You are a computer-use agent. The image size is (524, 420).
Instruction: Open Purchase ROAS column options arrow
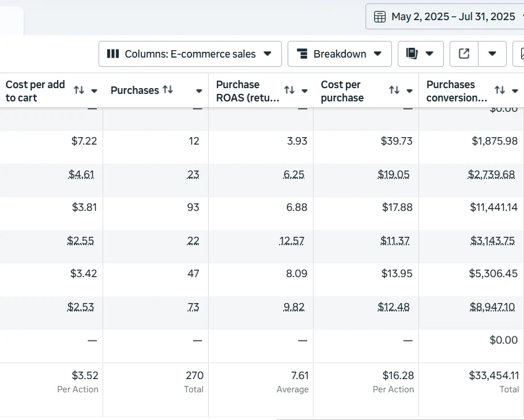tap(304, 91)
